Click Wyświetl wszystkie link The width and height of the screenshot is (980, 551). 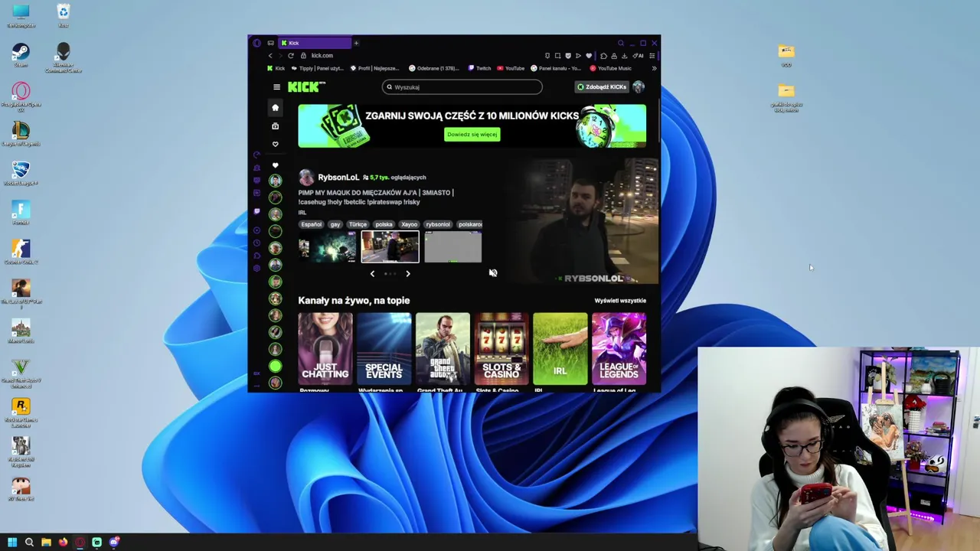click(x=620, y=301)
